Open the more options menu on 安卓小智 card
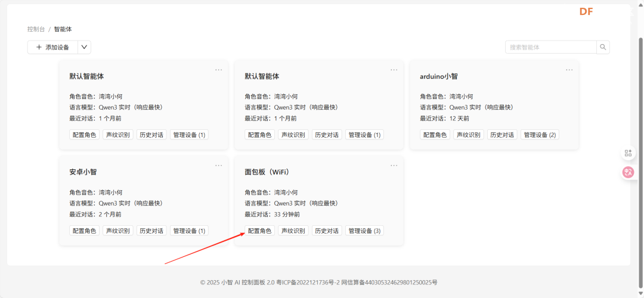Screen dimensions: 644x298 tap(218, 166)
